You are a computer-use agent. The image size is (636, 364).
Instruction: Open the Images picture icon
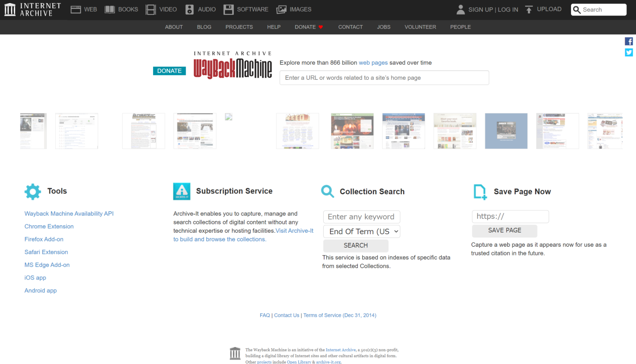(x=281, y=10)
